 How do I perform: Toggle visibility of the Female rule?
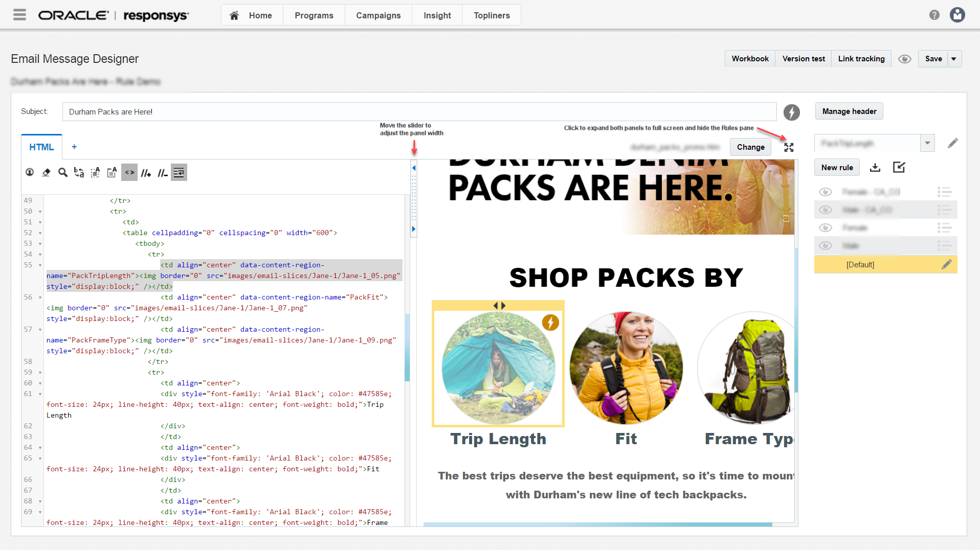click(826, 227)
